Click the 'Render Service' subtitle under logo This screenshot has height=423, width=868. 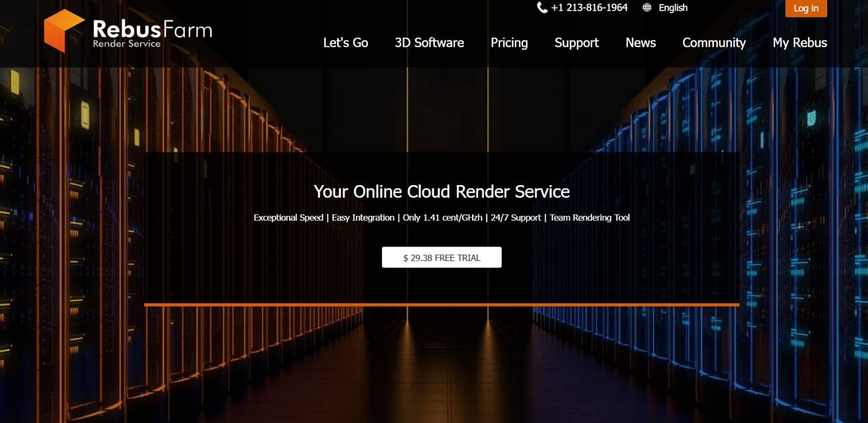pos(127,44)
